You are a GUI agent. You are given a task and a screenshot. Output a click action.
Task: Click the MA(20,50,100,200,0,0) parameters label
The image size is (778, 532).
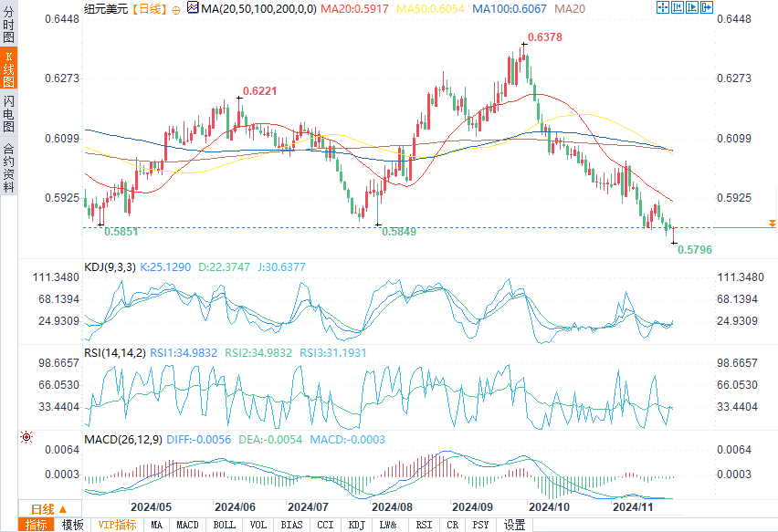pyautogui.click(x=258, y=9)
